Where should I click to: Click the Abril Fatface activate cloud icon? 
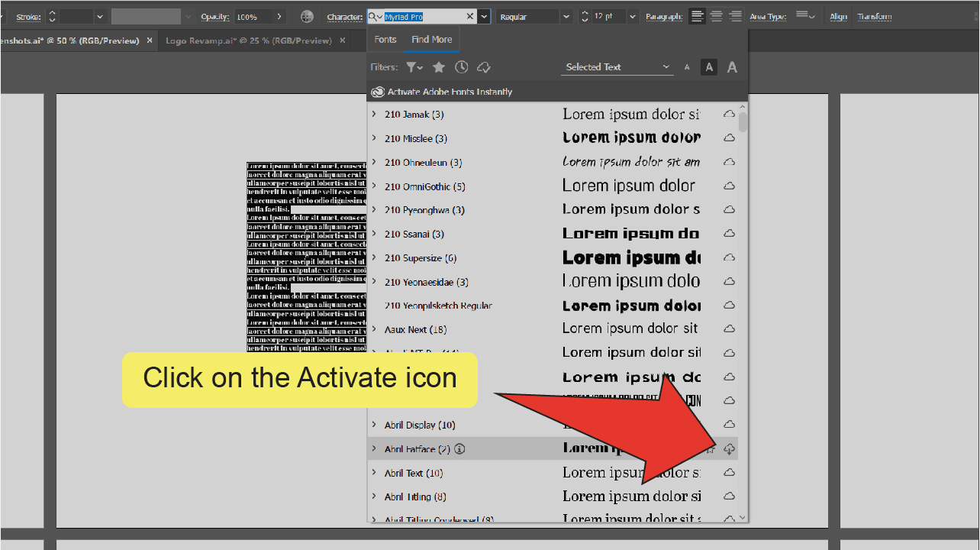click(729, 448)
